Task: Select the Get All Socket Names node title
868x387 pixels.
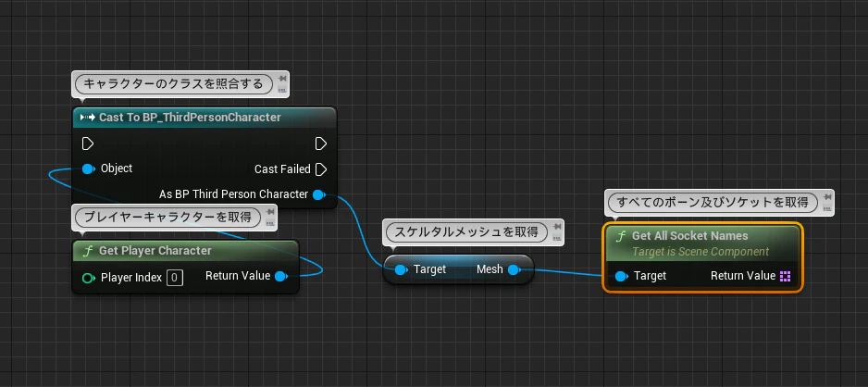Action: click(x=689, y=236)
